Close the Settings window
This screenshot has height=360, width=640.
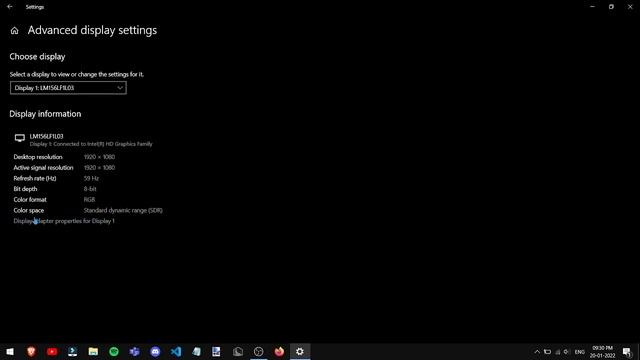(630, 7)
